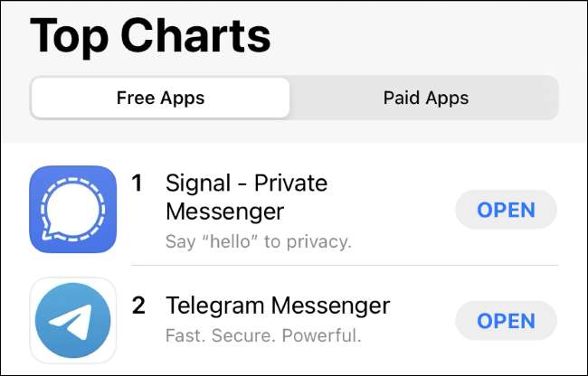Select the "Telegram Messenger" app name
The height and width of the screenshot is (376, 588).
pyautogui.click(x=278, y=305)
